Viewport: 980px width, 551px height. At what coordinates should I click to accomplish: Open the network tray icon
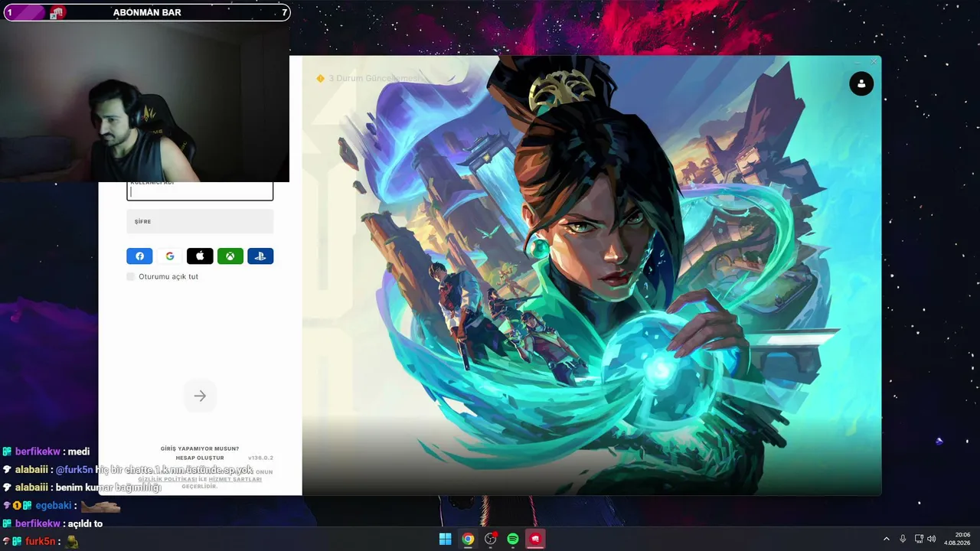coord(919,539)
